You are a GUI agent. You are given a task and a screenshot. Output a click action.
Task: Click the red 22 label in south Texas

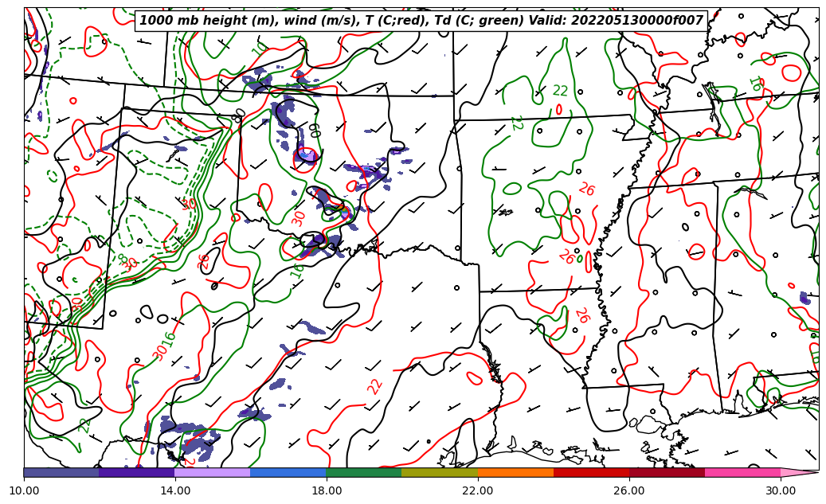pos(375,386)
